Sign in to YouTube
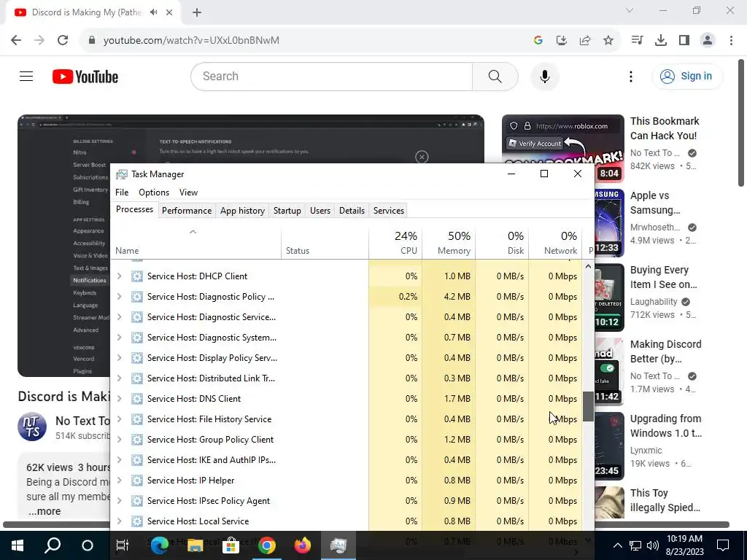The width and height of the screenshot is (747, 560). click(687, 76)
